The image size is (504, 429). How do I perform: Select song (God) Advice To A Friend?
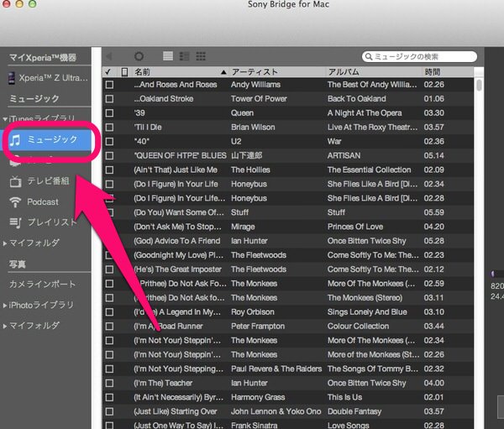coord(177,241)
